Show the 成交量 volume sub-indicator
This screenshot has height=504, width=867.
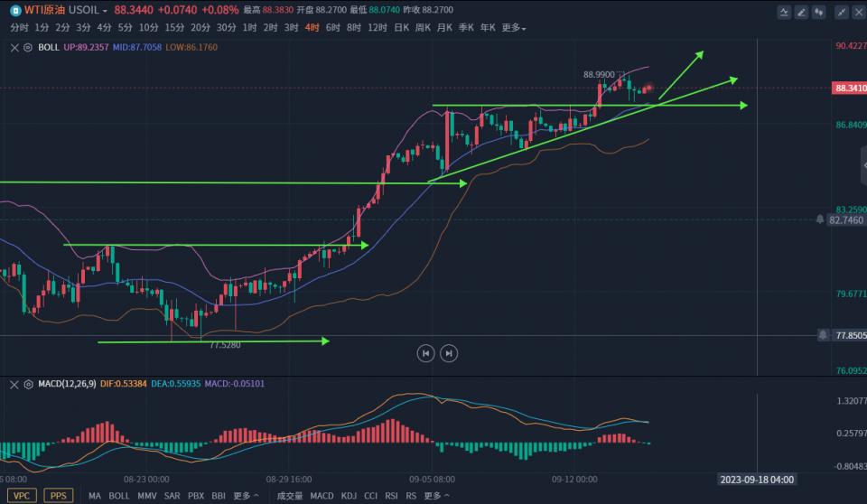(290, 496)
